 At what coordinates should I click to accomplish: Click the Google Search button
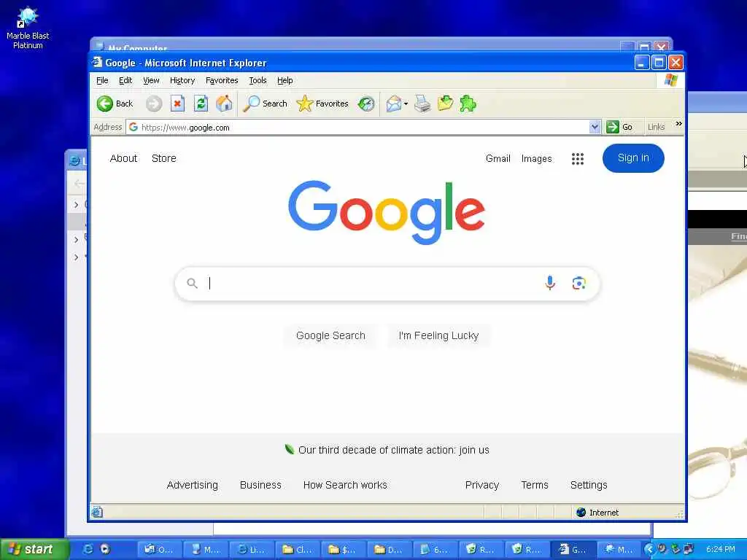pyautogui.click(x=330, y=335)
